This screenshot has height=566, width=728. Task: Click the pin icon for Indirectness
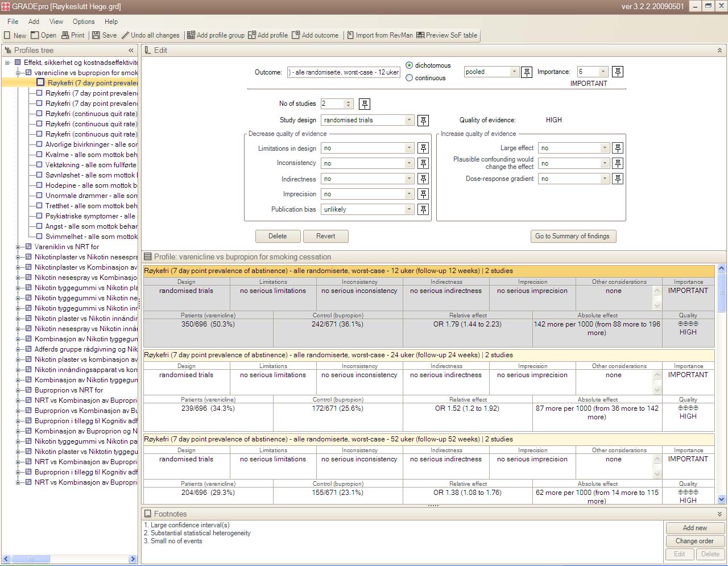coord(423,179)
